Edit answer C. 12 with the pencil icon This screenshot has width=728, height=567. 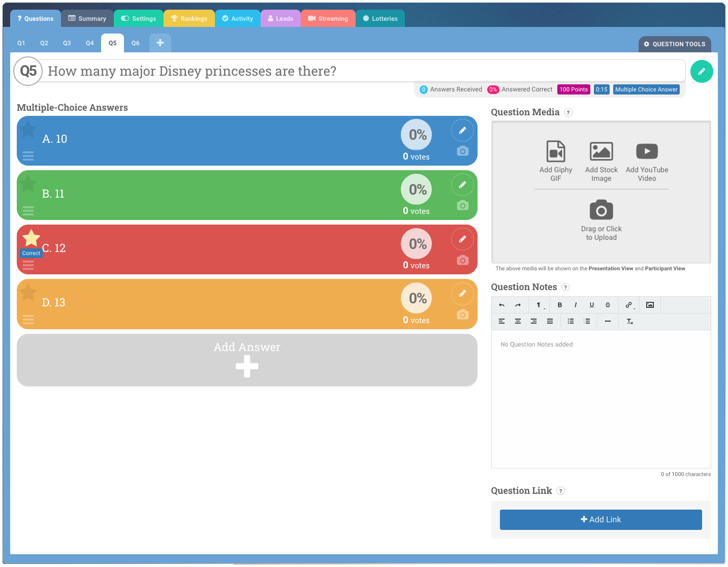[462, 239]
